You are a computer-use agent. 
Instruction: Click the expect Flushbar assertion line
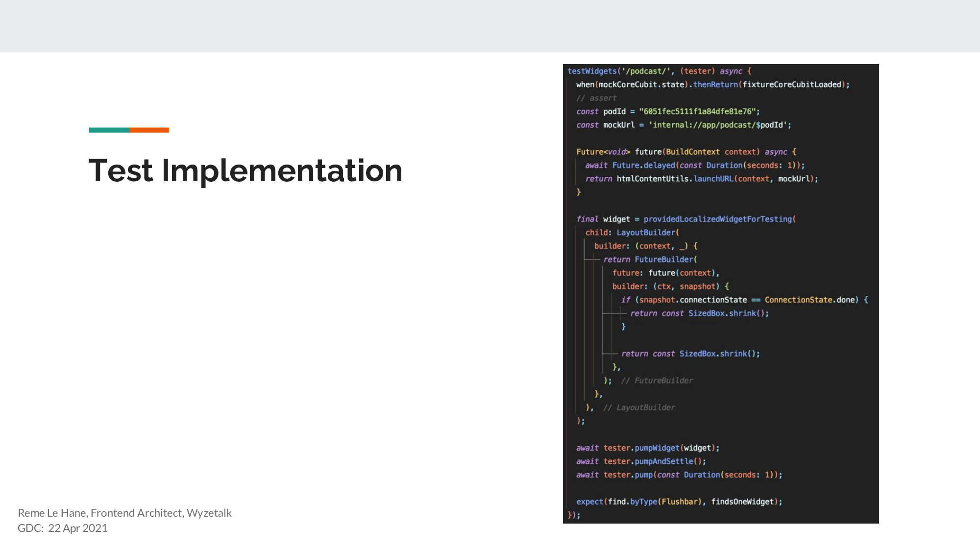point(679,502)
